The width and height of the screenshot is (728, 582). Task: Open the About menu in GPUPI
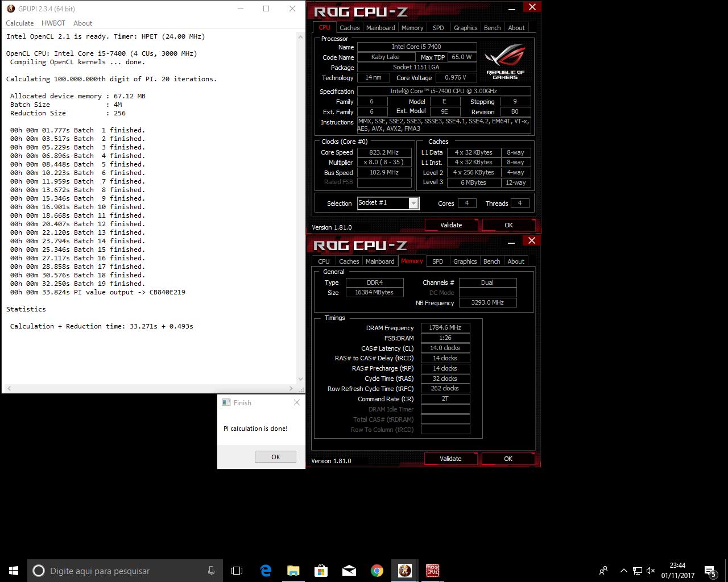click(82, 23)
